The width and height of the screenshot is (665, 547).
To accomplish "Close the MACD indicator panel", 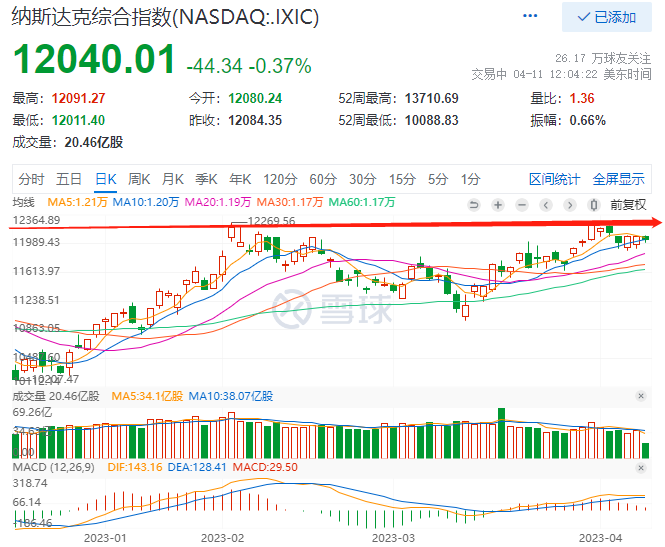I will click(641, 468).
